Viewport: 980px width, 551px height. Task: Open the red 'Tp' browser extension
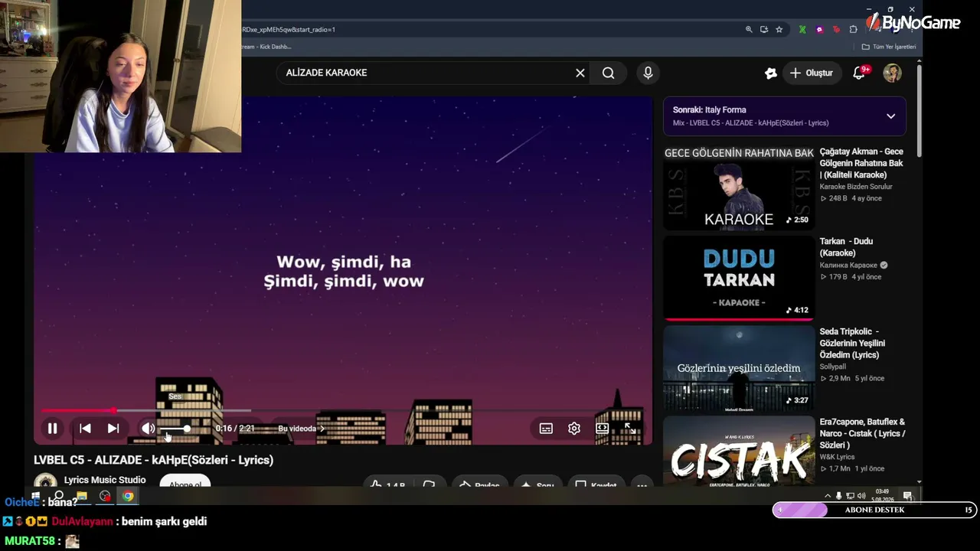tap(836, 30)
